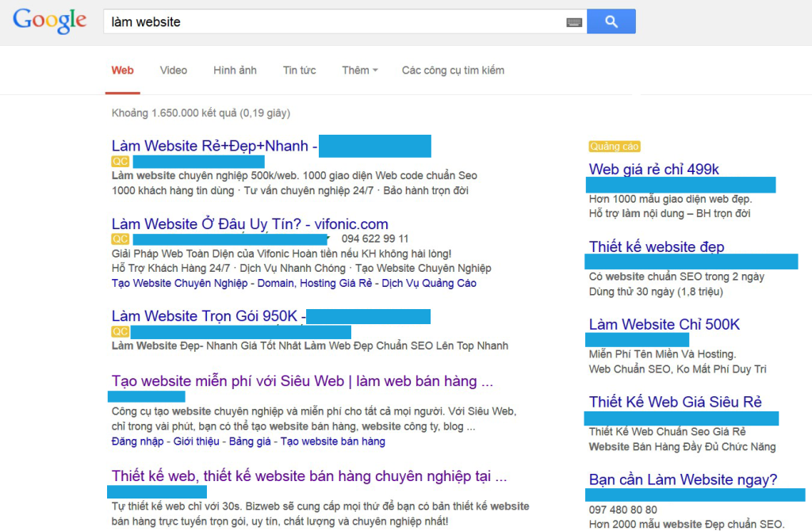Image resolution: width=812 pixels, height=531 pixels.
Task: Switch to the Video tab
Action: point(173,70)
